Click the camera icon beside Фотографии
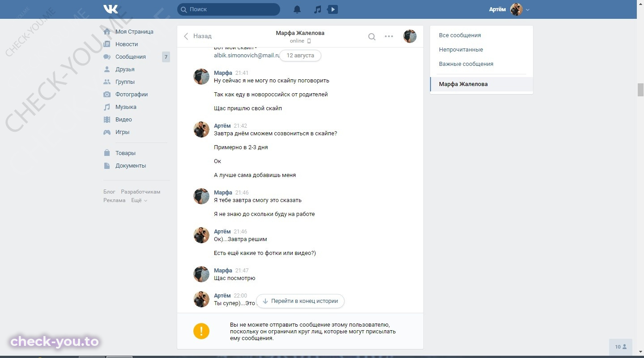 pyautogui.click(x=107, y=95)
